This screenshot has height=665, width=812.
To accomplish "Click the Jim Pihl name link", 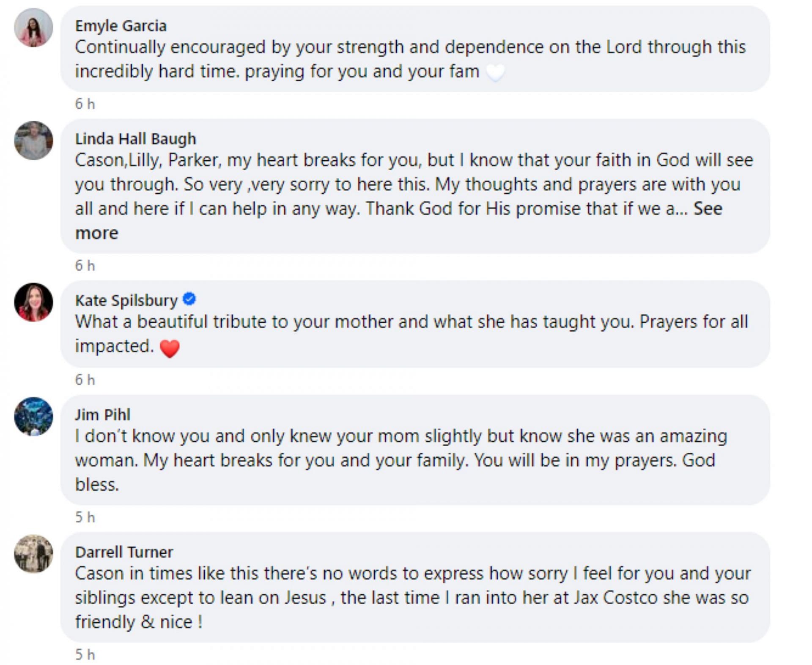I will [103, 415].
